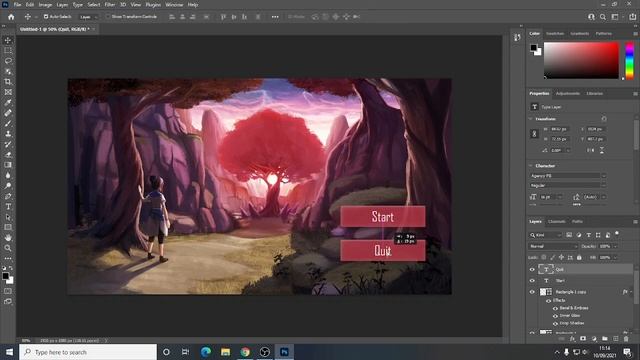Pick a color in the color field
The image size is (640, 360).
click(x=581, y=60)
